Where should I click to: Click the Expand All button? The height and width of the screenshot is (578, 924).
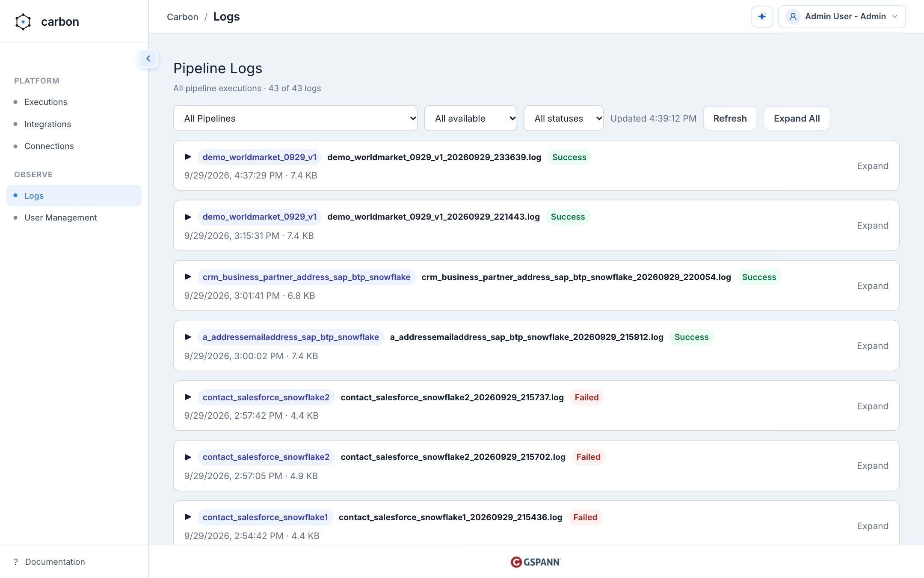(x=797, y=118)
